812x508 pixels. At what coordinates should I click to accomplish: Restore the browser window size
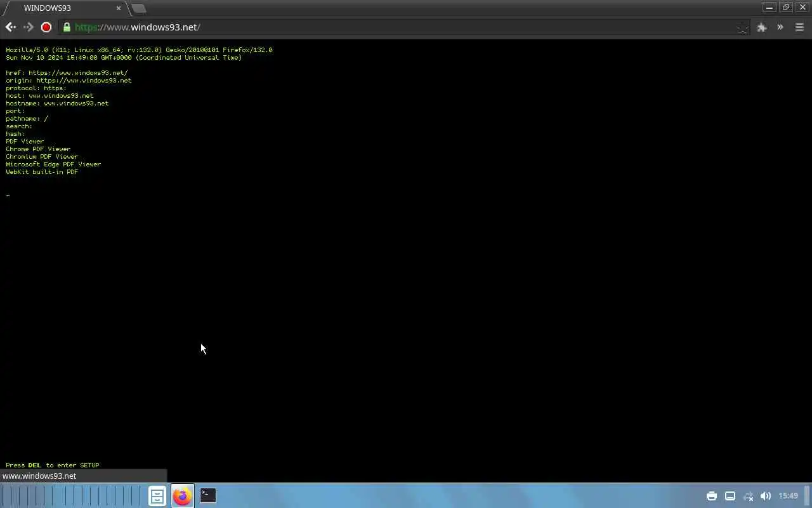coord(786,8)
